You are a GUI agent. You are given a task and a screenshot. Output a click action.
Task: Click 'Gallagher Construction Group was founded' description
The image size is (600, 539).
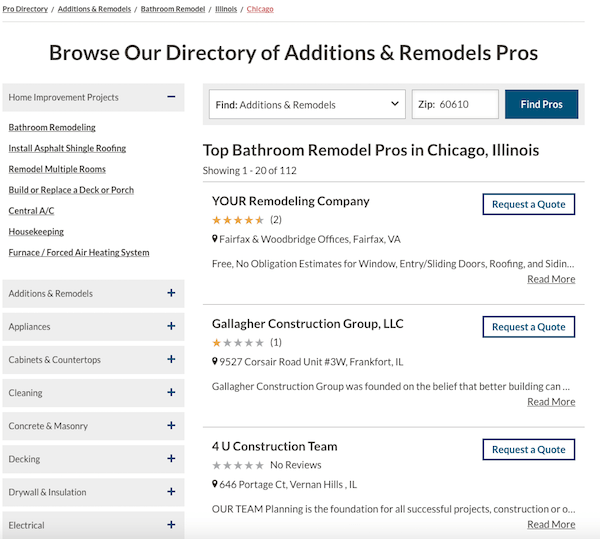click(x=391, y=386)
